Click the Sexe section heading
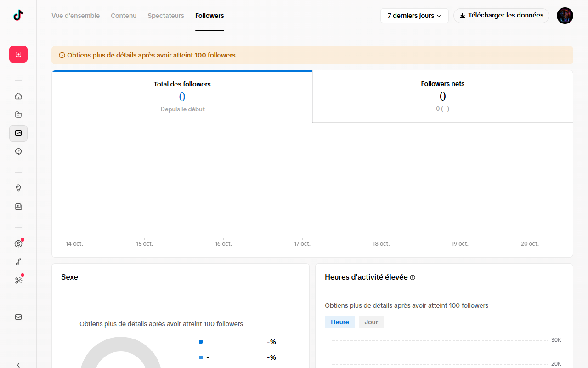Image resolution: width=588 pixels, height=368 pixels. pos(70,277)
